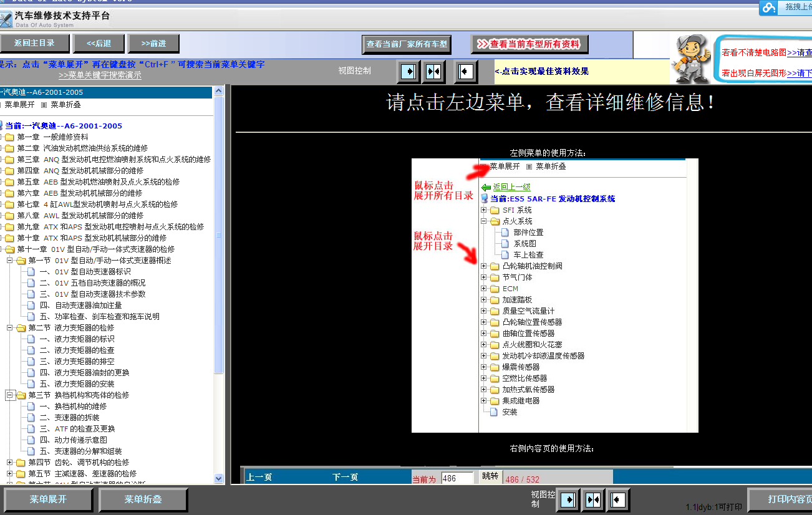Go to 下一页 in content pager
Image resolution: width=812 pixels, height=515 pixels.
[345, 478]
